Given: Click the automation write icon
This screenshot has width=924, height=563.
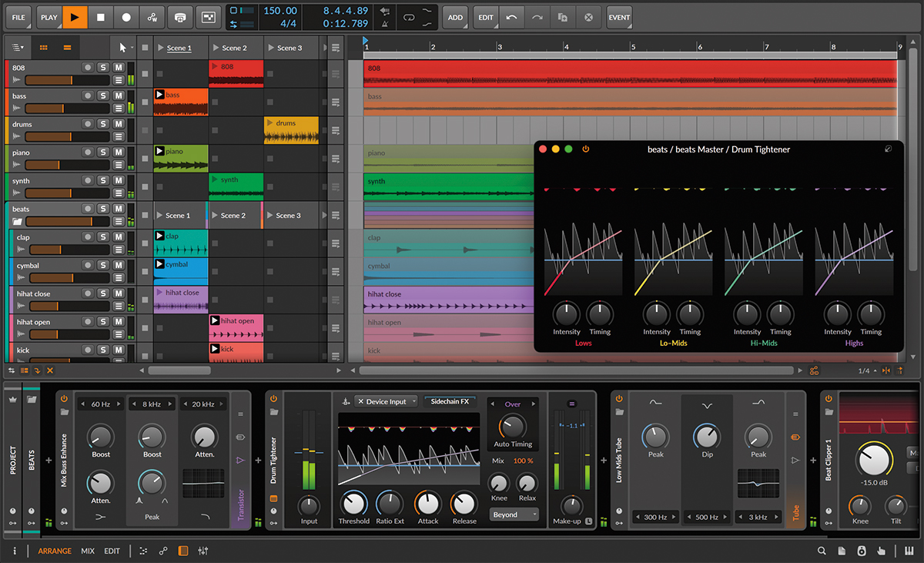Looking at the screenshot, I should (x=152, y=17).
